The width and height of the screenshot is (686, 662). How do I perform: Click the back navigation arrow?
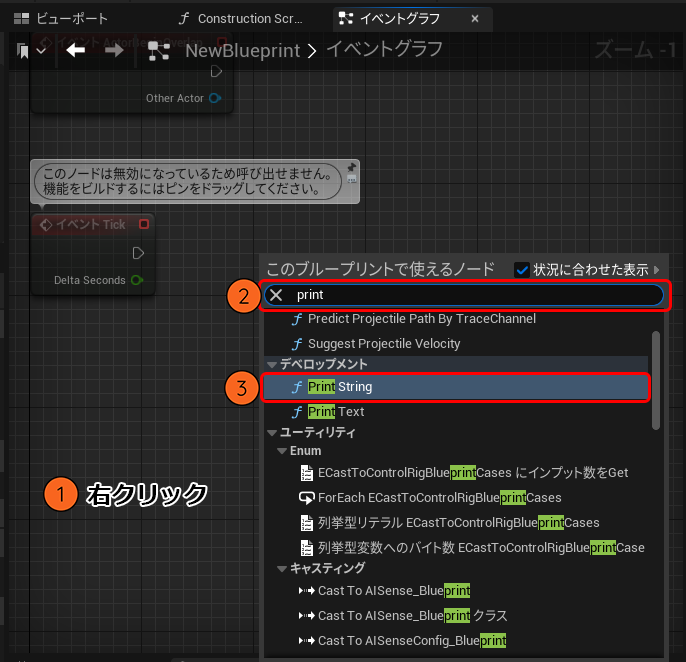(76, 50)
